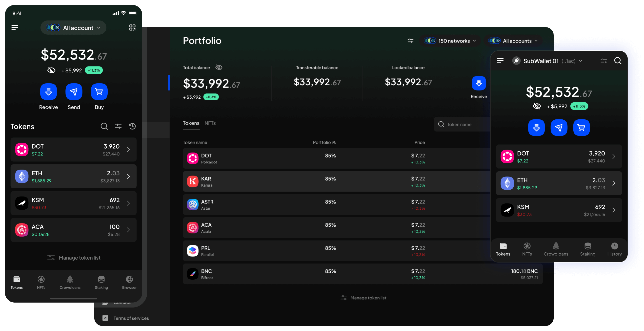Click 180.18 BNC balance value

coord(524,271)
